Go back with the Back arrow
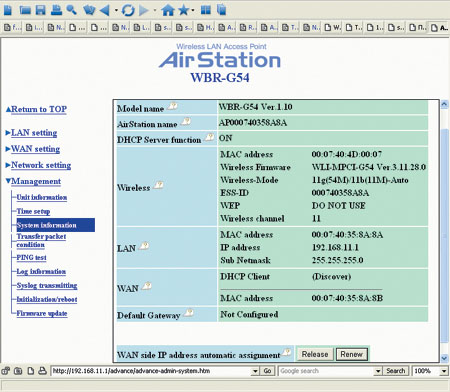The width and height of the screenshot is (450, 392). (x=104, y=10)
